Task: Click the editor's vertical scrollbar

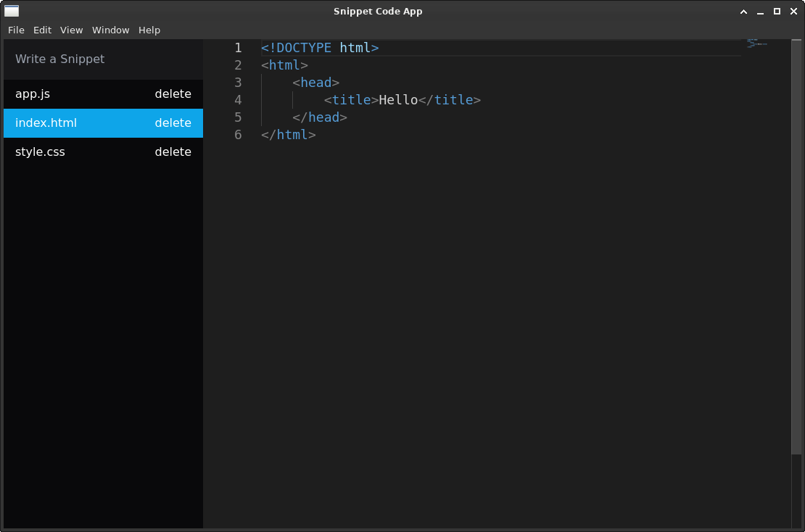Action: pos(796,246)
